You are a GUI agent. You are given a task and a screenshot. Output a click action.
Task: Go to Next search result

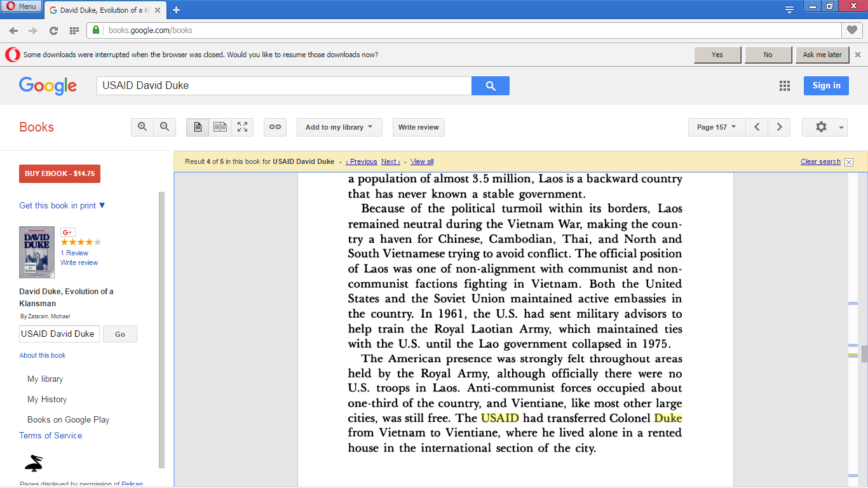point(391,161)
